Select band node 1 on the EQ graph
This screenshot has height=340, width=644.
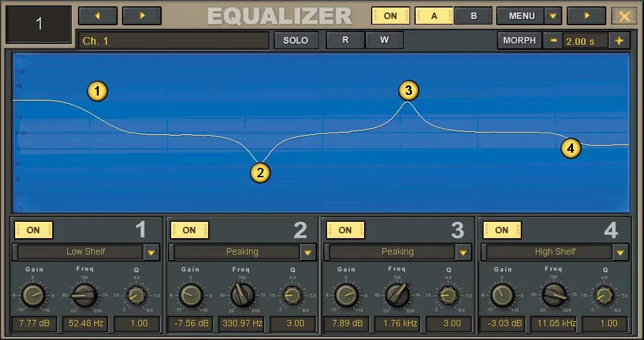tap(97, 91)
